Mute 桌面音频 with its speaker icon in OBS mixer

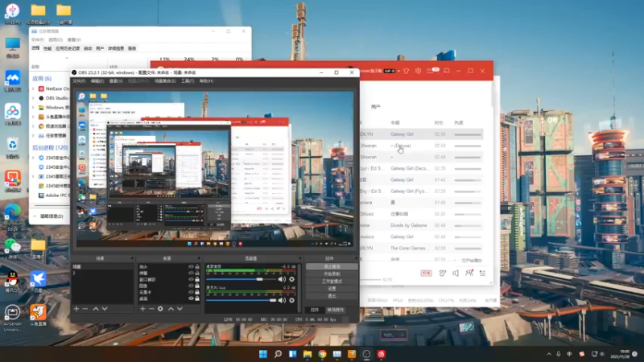coord(282,279)
